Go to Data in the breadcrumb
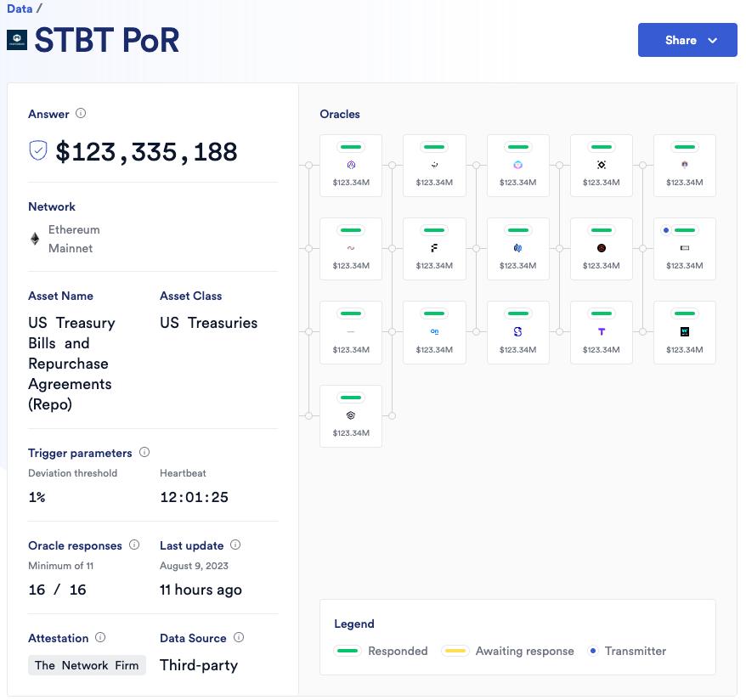 20,9
